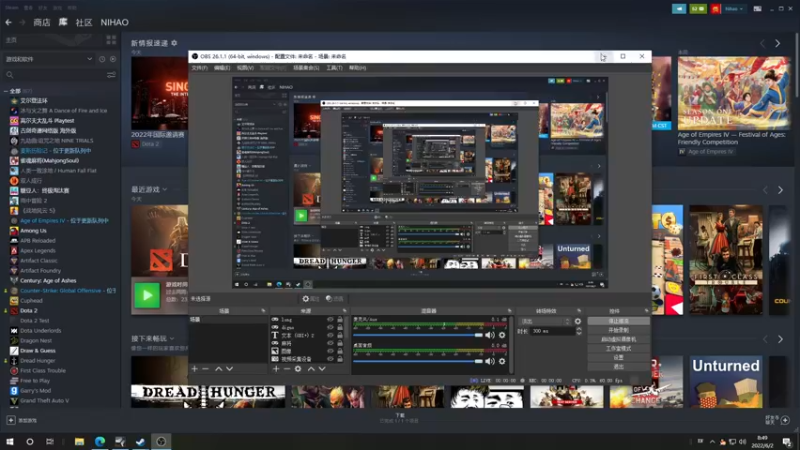This screenshot has width=800, height=450.
Task: Toggle visibility eye for the image source
Action: (x=330, y=352)
